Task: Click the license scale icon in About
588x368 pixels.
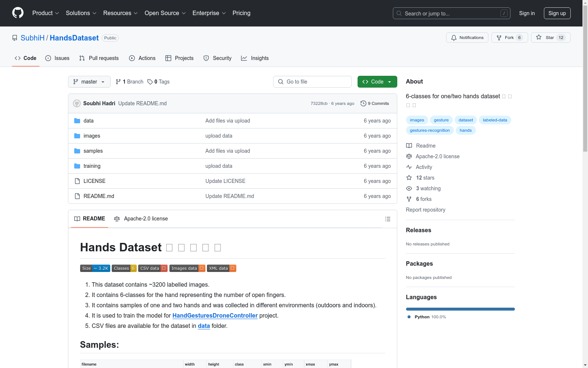Action: [409, 156]
